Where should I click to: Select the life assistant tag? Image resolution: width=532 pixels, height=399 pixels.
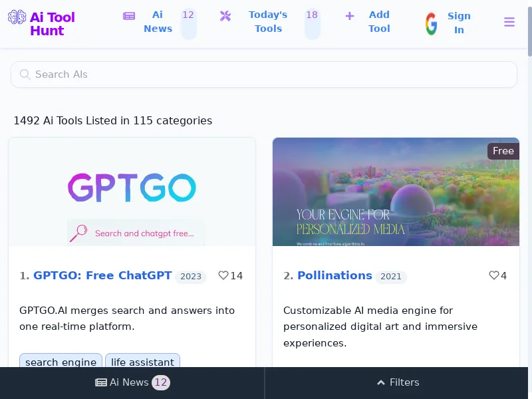tap(142, 360)
